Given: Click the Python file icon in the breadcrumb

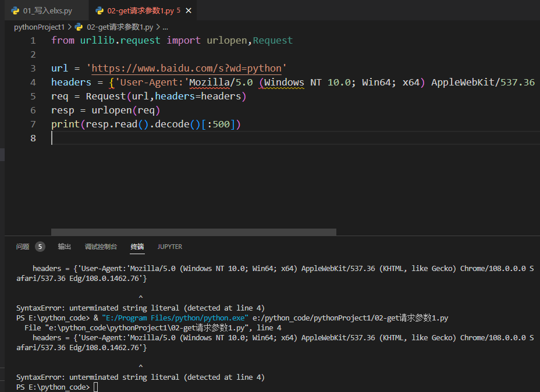Looking at the screenshot, I should [79, 27].
